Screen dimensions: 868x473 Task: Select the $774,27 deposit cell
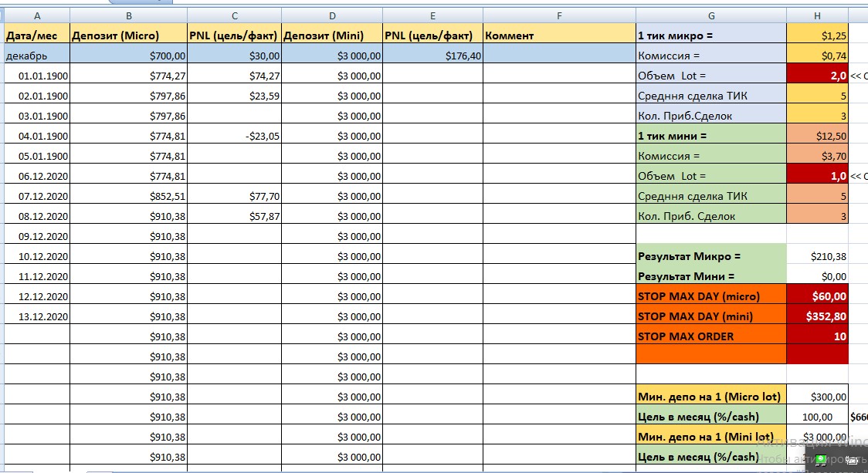pyautogui.click(x=128, y=73)
